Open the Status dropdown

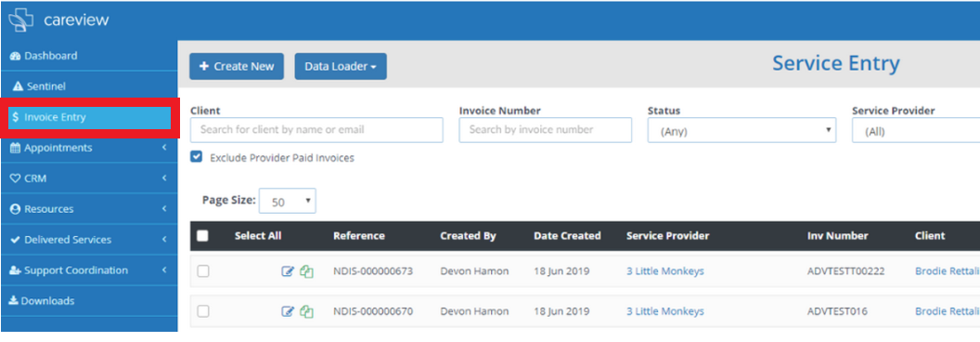(741, 130)
